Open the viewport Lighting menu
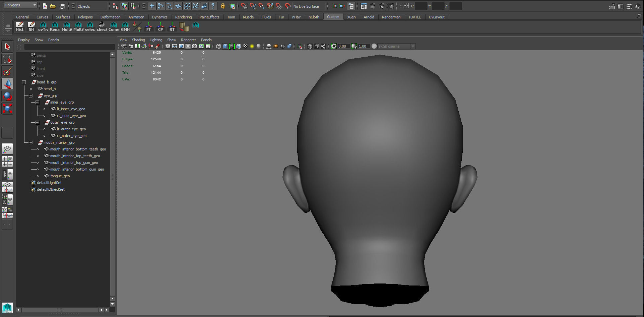Image resolution: width=644 pixels, height=317 pixels. pos(156,40)
